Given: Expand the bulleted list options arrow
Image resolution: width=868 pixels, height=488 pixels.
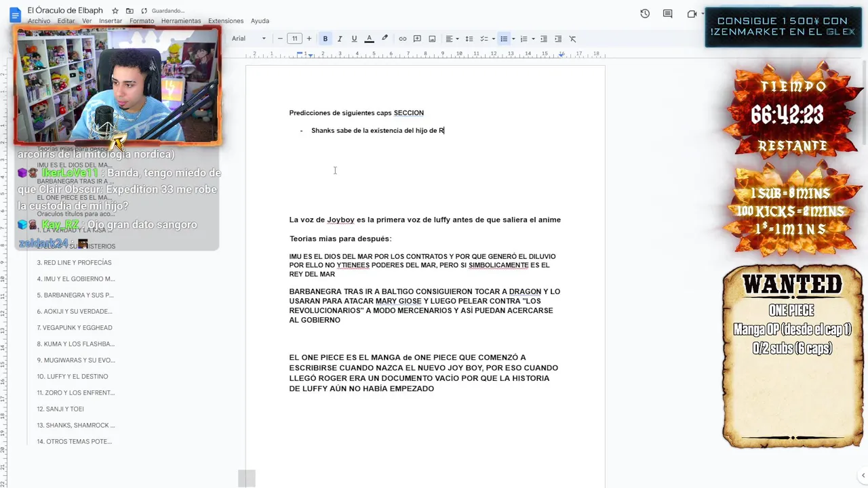Looking at the screenshot, I should (x=513, y=39).
